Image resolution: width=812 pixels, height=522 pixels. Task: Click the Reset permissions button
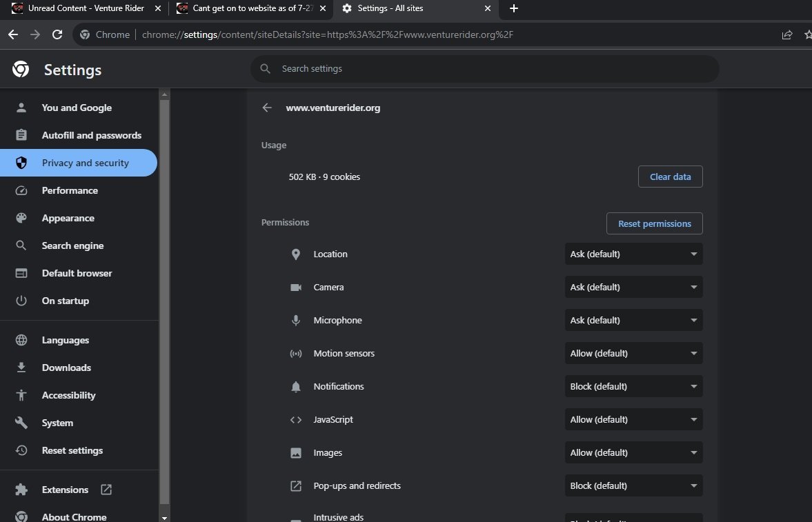(x=655, y=223)
